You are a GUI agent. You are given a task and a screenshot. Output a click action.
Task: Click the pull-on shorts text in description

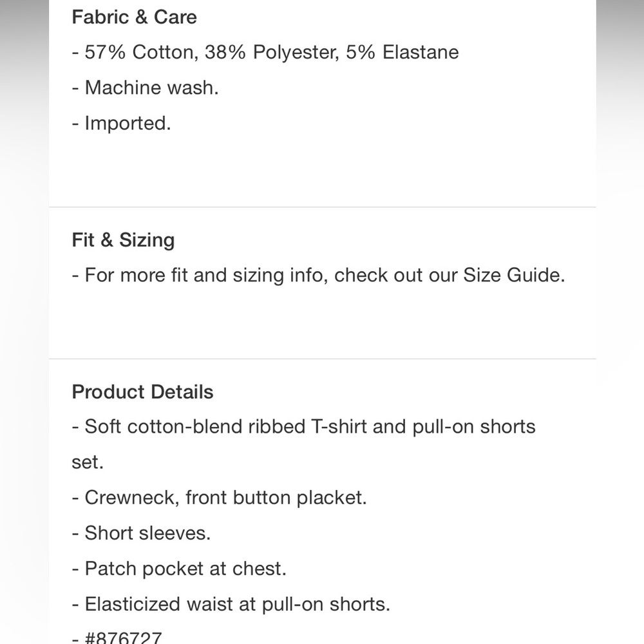[474, 426]
